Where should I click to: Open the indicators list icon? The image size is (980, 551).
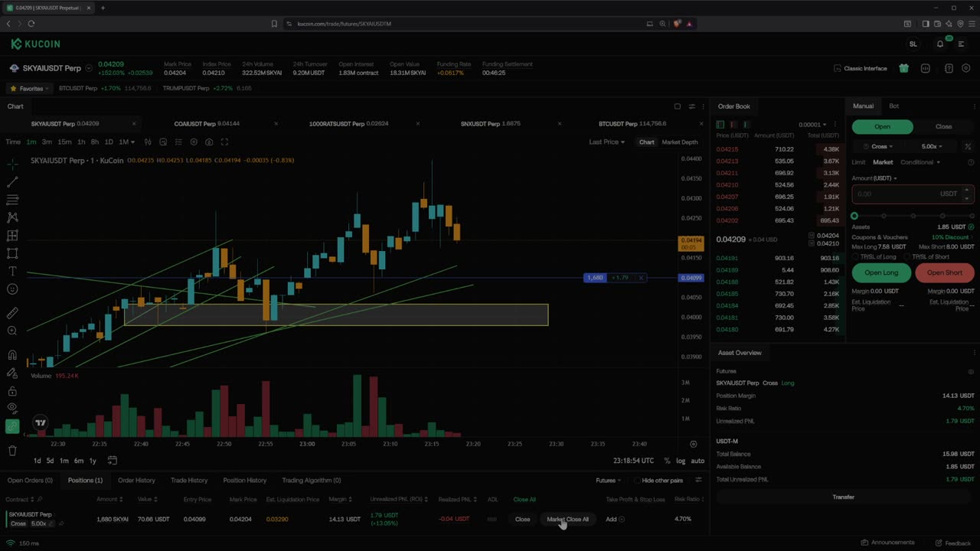[178, 142]
